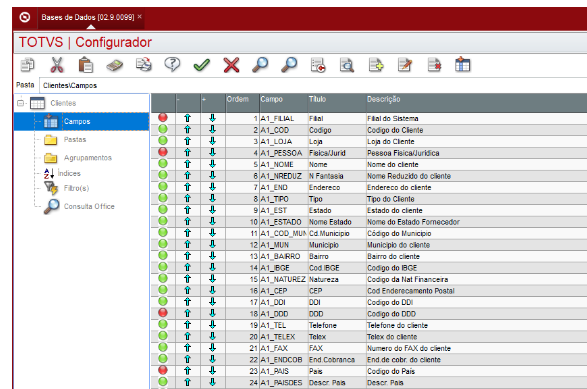Viewport: 587px width, 389px height.
Task: Click the green status circle for A1_ENDCOB
Action: [163, 359]
